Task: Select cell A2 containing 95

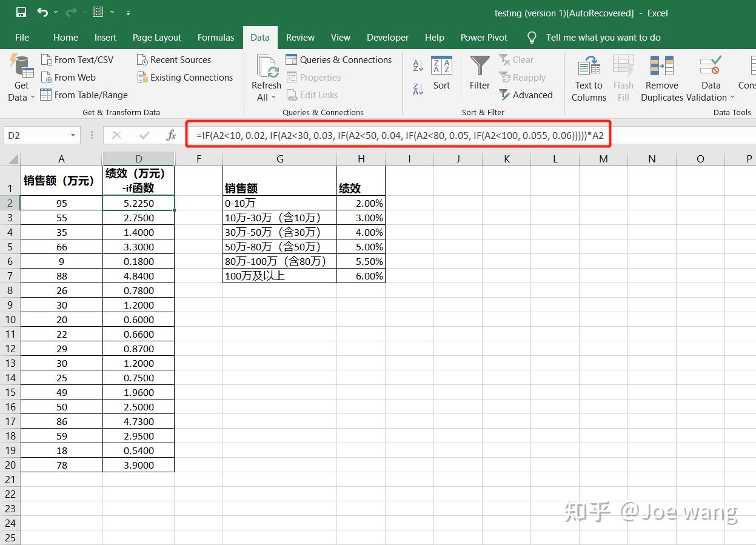Action: [x=61, y=203]
